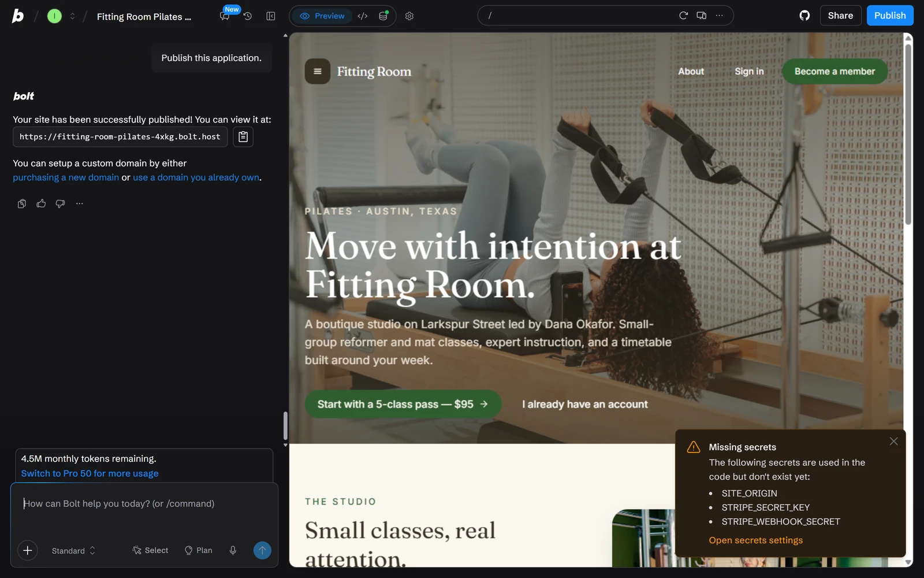
Task: Click the purchasing a new domain link
Action: (66, 177)
